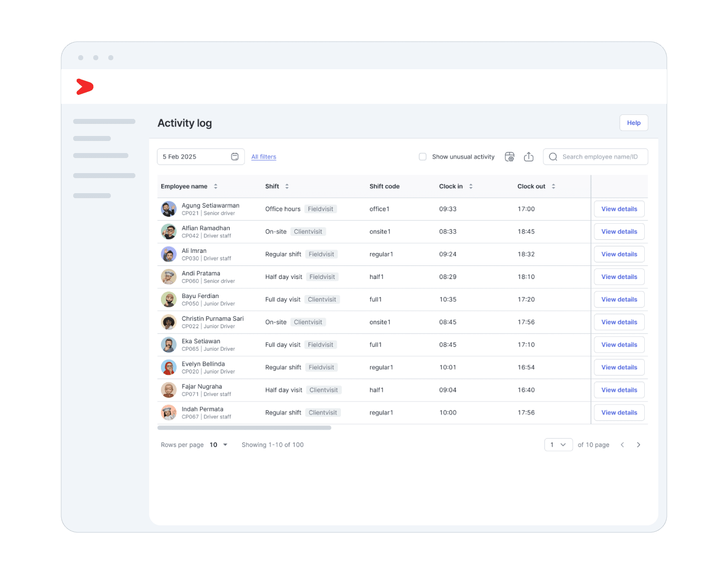Image resolution: width=728 pixels, height=574 pixels.
Task: Sort the Shift column
Action: point(287,186)
